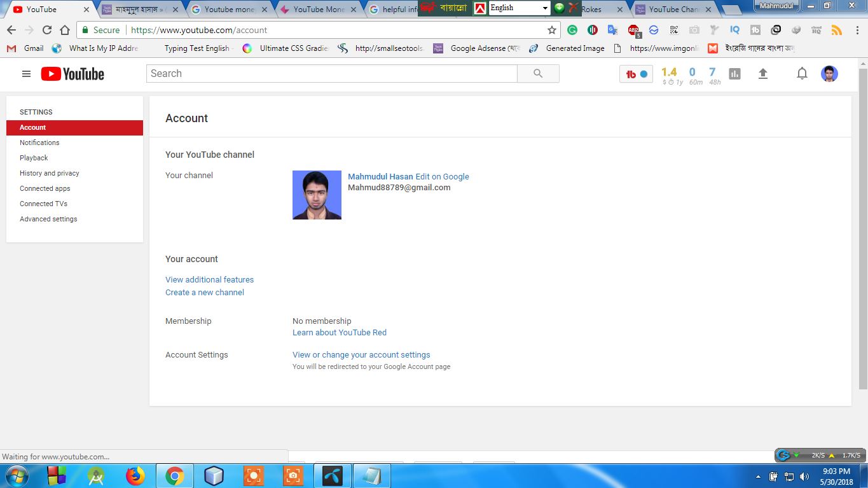This screenshot has height=488, width=868.
Task: Switch to the 'YouTube Chan' tab
Action: click(673, 10)
